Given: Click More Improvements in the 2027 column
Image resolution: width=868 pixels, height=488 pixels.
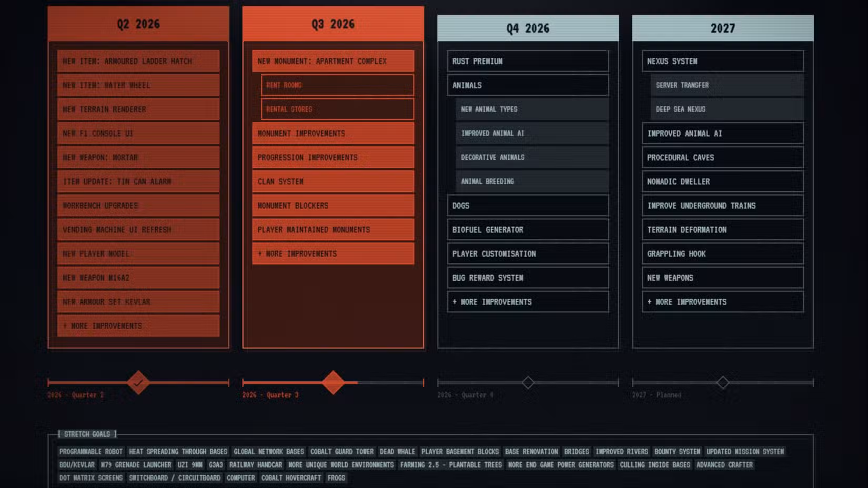Looking at the screenshot, I should point(723,302).
